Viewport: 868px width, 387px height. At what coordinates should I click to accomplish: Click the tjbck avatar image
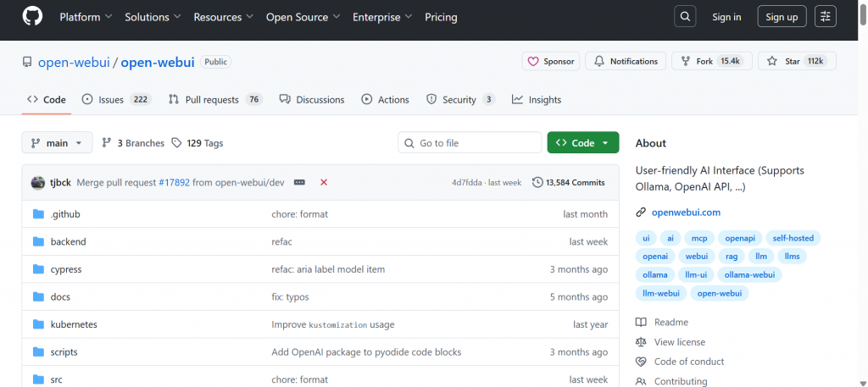point(38,182)
